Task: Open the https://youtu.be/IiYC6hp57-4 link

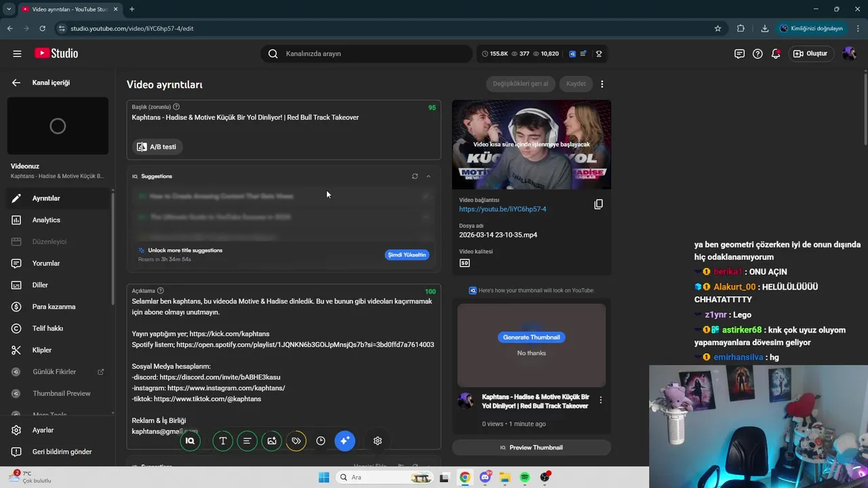Action: 502,209
